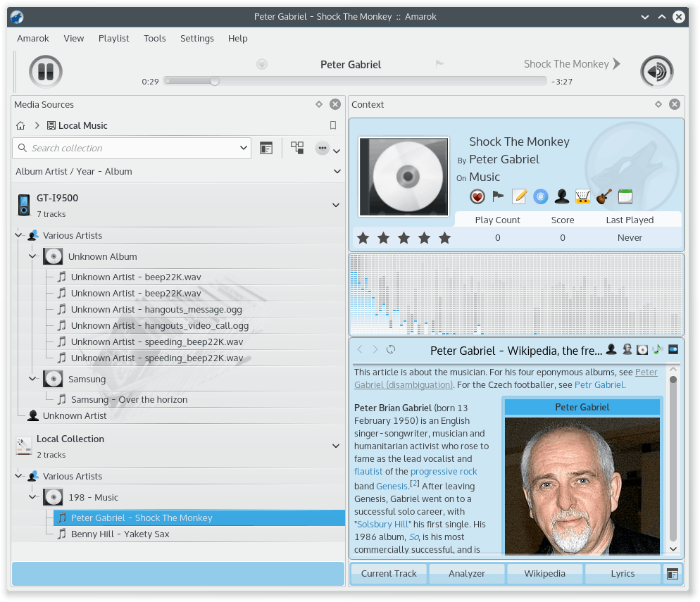Switch to the Wikipedia applet tab
Screen dimensions: 700x602
(544, 573)
